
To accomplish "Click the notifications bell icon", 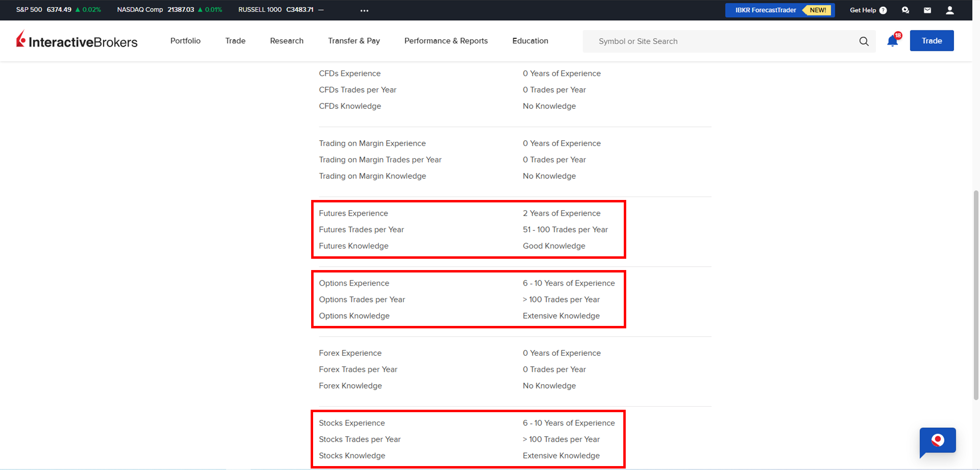I will click(x=893, y=41).
